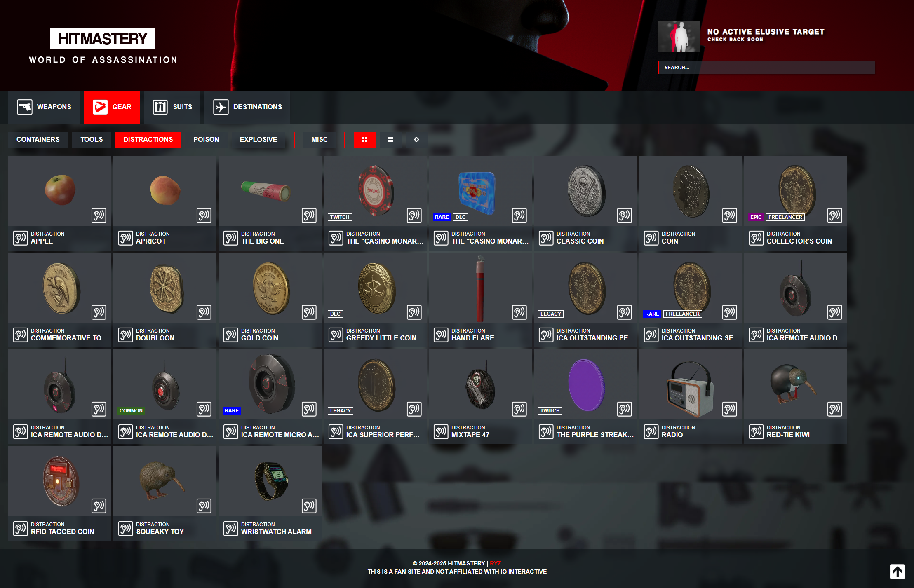
Task: Click scroll-to-top arrow icon
Action: 897,572
